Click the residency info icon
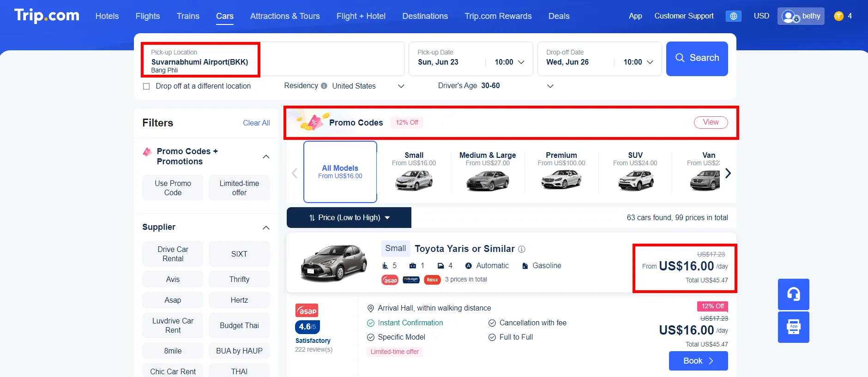Screen dimensions: 868x377 324,86
